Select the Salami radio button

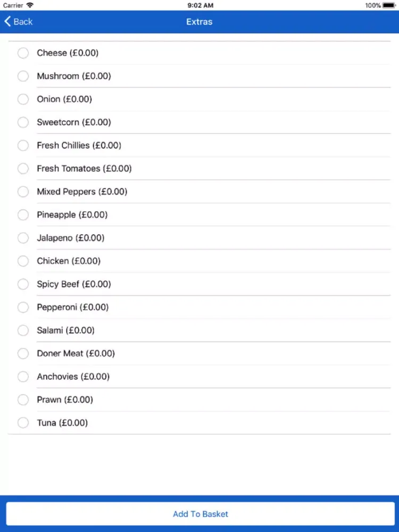point(23,330)
